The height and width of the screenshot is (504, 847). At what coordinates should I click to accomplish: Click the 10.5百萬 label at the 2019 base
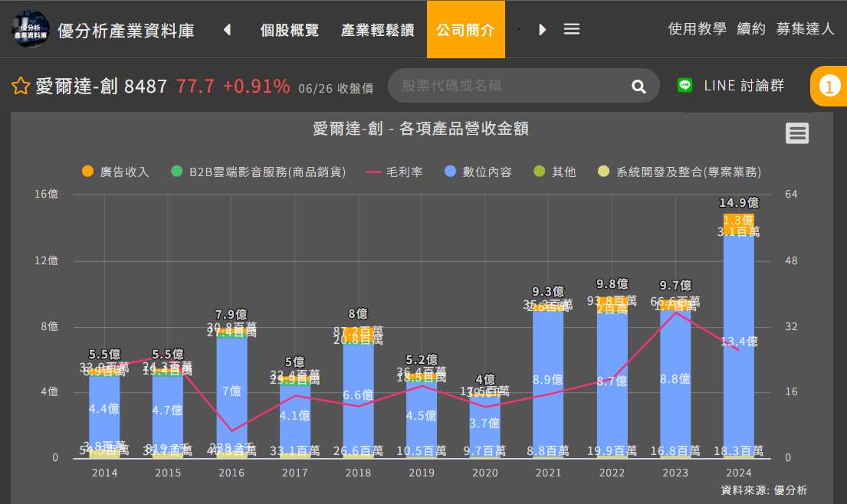click(x=422, y=450)
